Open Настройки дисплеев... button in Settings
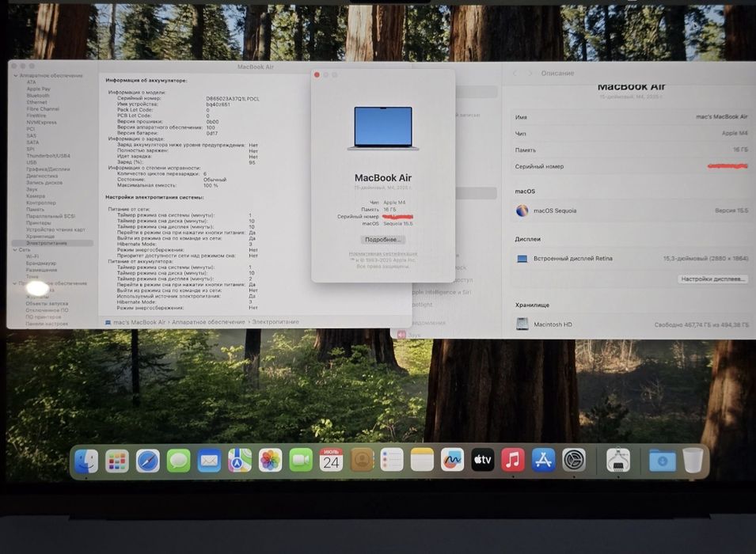The height and width of the screenshot is (554, 756). [x=713, y=279]
